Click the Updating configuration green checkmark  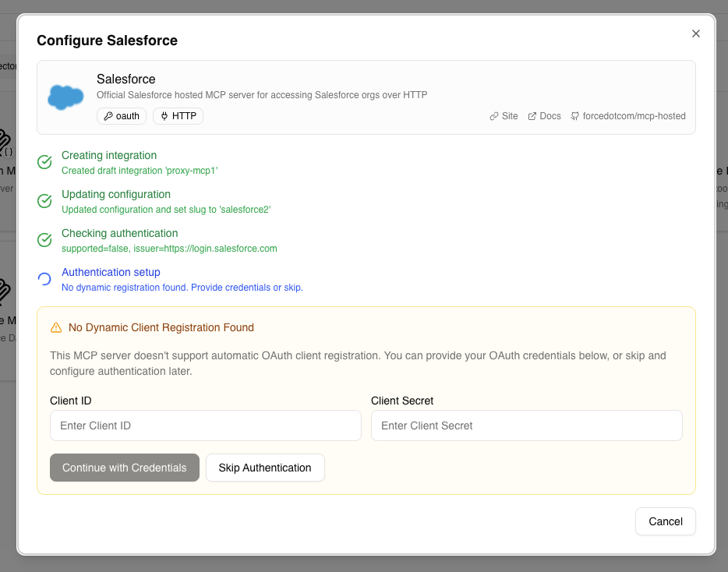(44, 201)
